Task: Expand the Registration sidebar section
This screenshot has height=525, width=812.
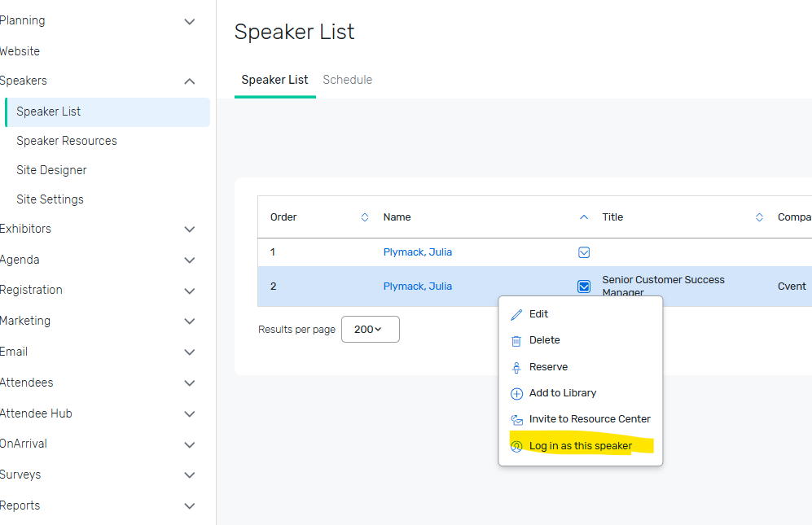Action: [x=190, y=291]
